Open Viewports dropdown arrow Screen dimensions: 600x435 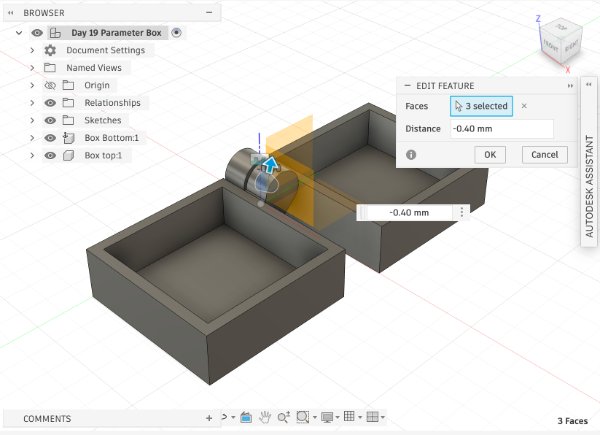(383, 417)
